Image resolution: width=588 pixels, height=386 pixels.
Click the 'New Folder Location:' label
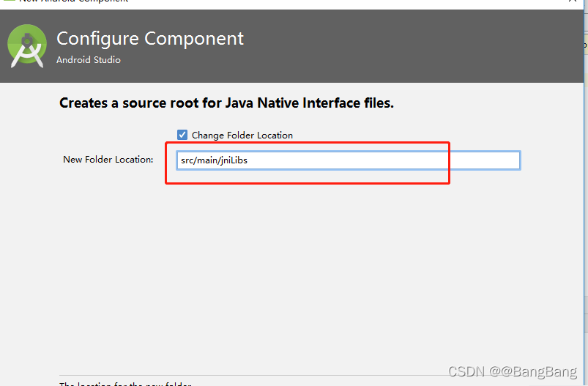(108, 160)
